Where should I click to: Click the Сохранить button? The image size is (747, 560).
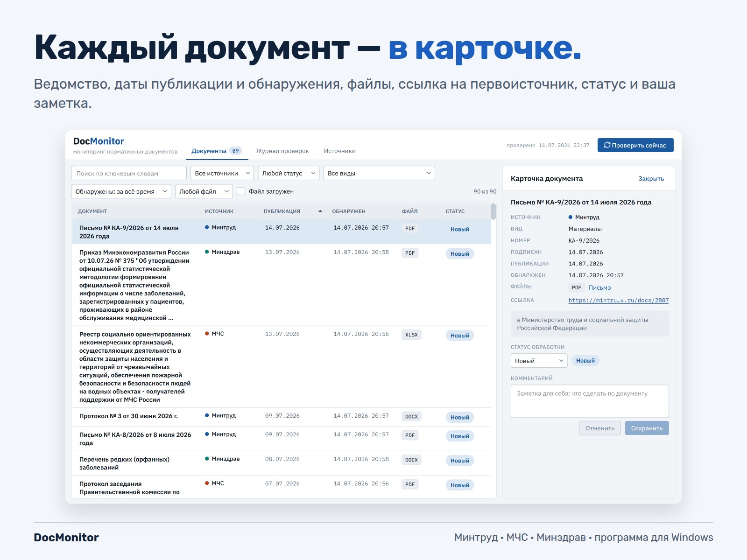click(647, 428)
